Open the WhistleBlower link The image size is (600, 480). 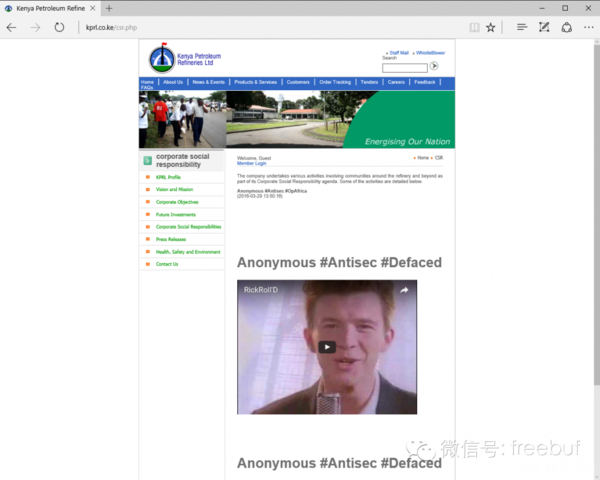(430, 53)
